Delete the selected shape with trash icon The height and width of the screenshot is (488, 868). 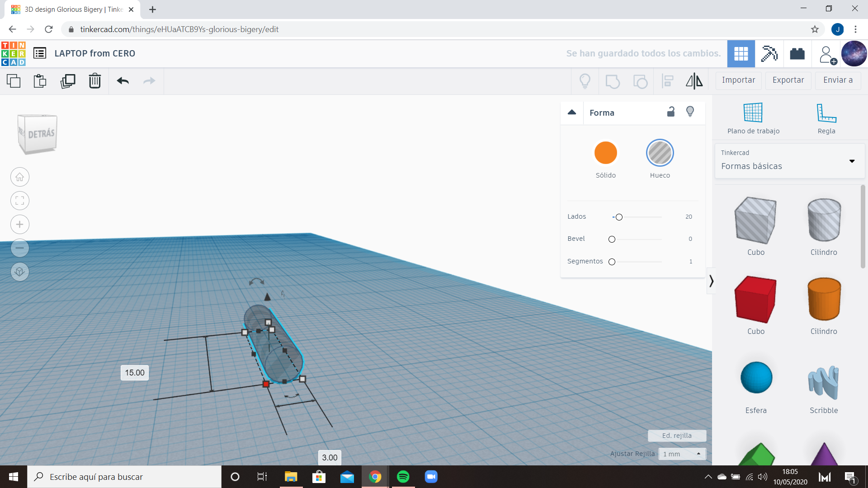[95, 81]
